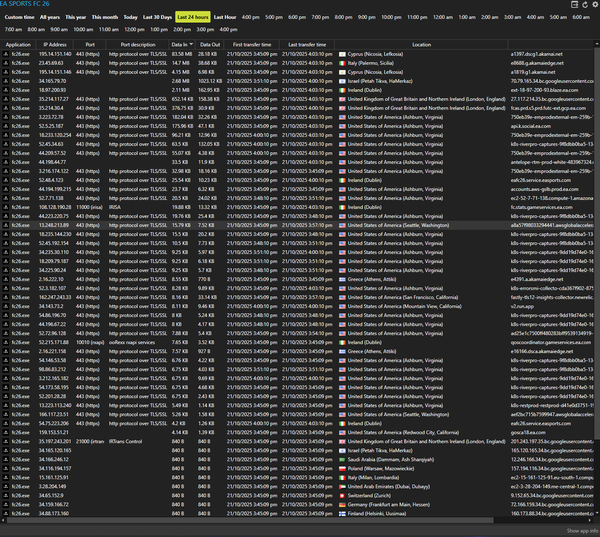Select the Last 24 hours time filter
Screen dimensions: 600x537
click(x=196, y=18)
